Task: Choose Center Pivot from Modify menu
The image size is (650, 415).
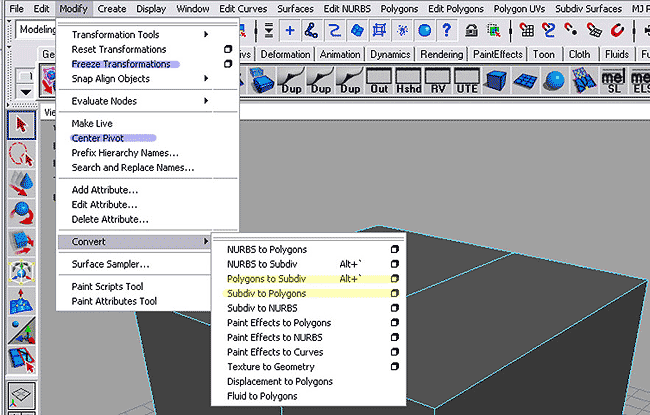Action: coord(97,138)
